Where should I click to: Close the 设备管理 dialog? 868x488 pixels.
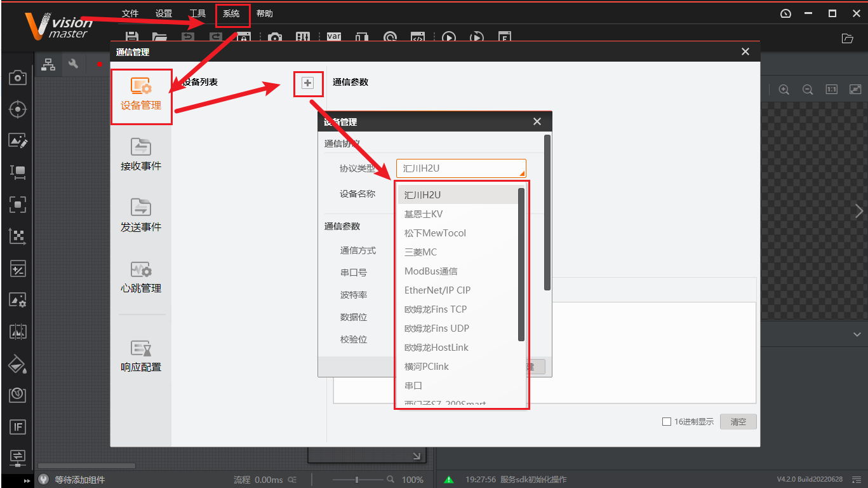coord(537,122)
